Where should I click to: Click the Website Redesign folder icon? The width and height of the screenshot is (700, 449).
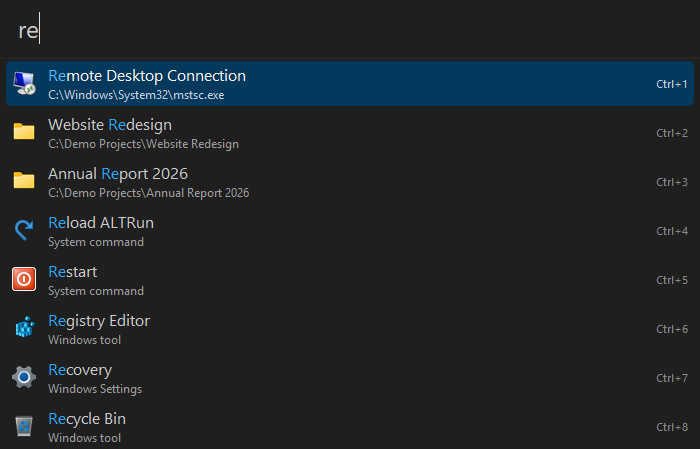24,132
